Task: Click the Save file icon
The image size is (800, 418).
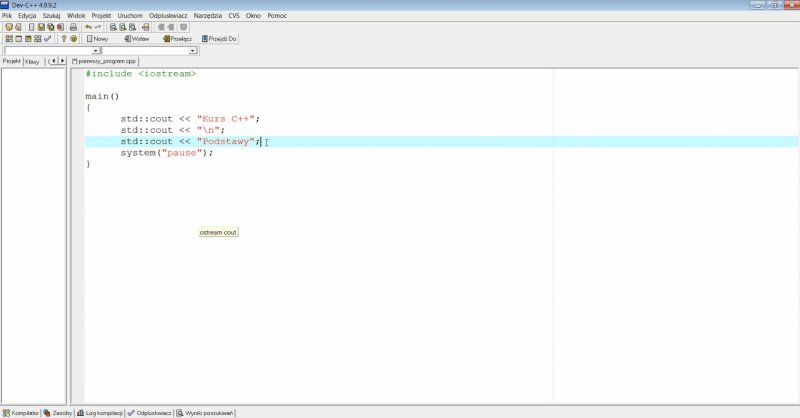Action: coord(40,27)
